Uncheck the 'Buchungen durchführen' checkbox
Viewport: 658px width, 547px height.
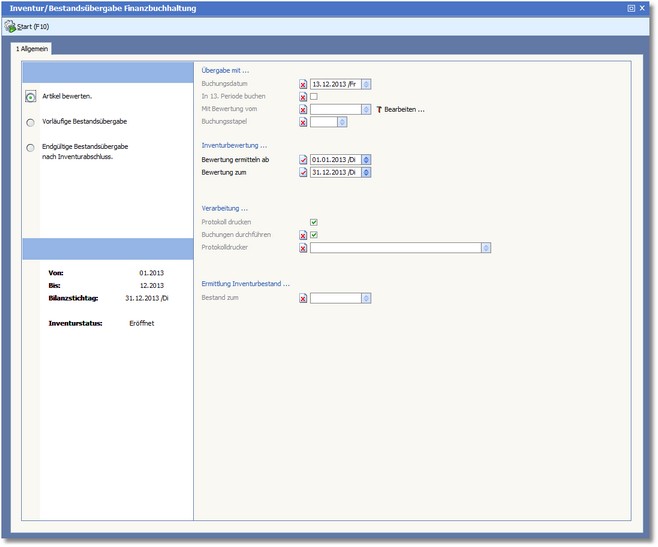coord(314,235)
